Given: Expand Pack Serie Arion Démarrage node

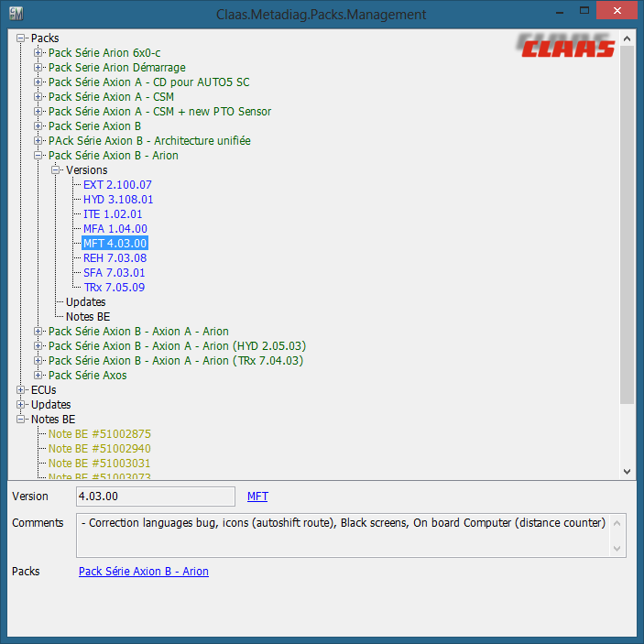Looking at the screenshot, I should click(x=38, y=68).
